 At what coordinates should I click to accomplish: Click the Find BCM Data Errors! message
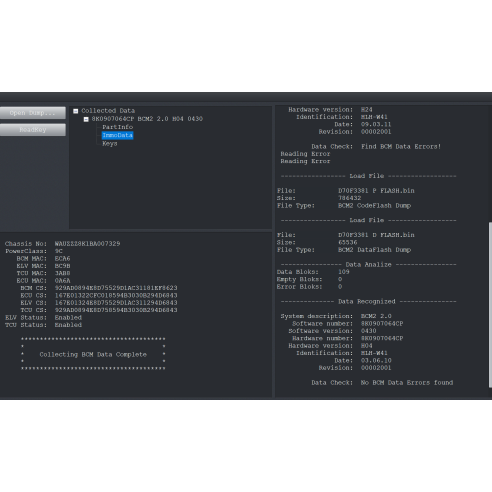[401, 147]
